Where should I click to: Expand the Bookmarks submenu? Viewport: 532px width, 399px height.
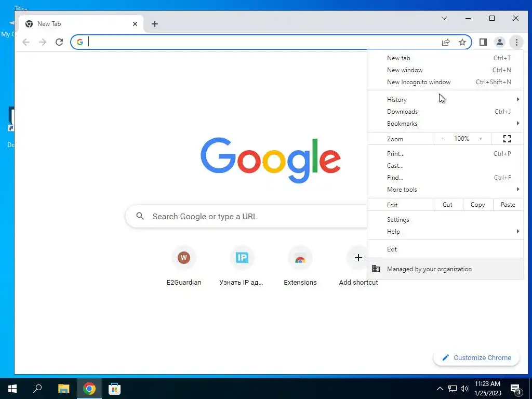445,124
